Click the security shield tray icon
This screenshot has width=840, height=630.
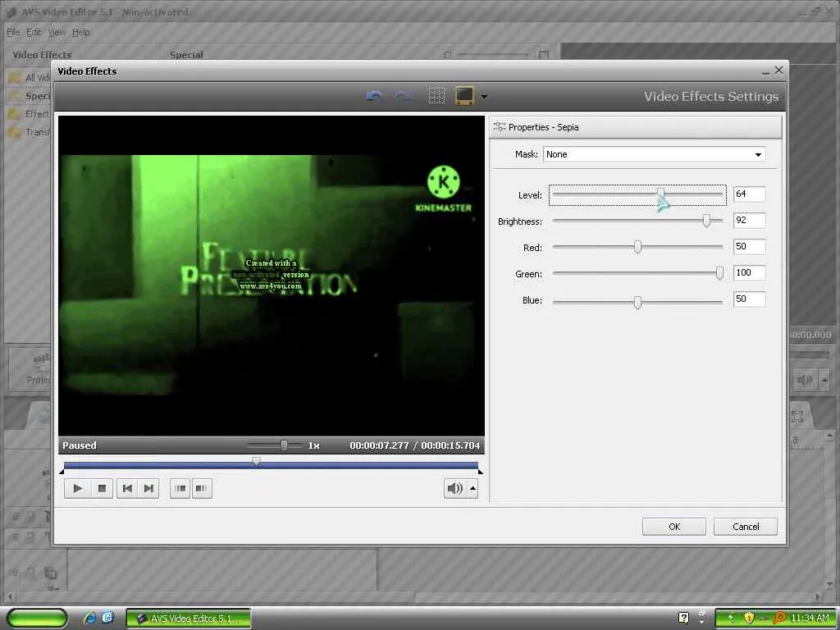(749, 619)
